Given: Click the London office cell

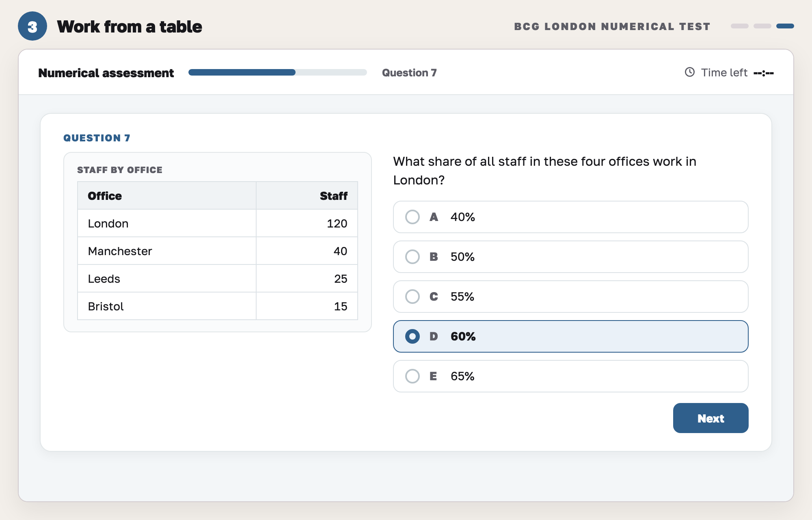Looking at the screenshot, I should point(167,223).
